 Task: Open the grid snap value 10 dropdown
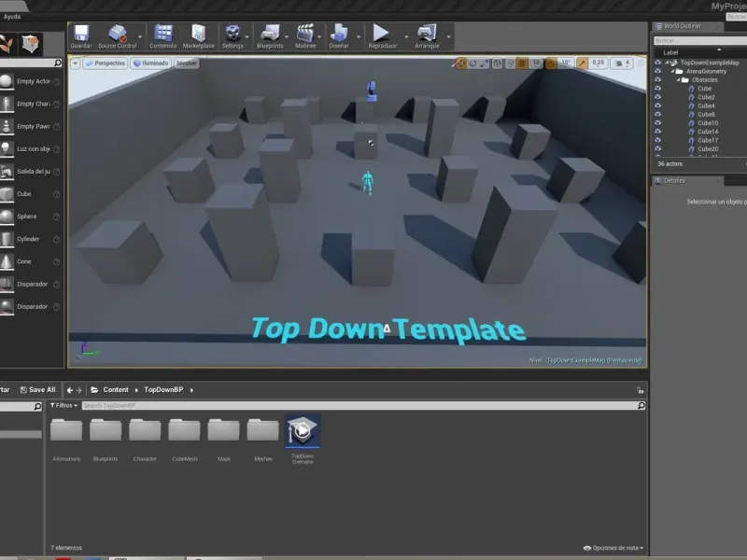pyautogui.click(x=536, y=63)
